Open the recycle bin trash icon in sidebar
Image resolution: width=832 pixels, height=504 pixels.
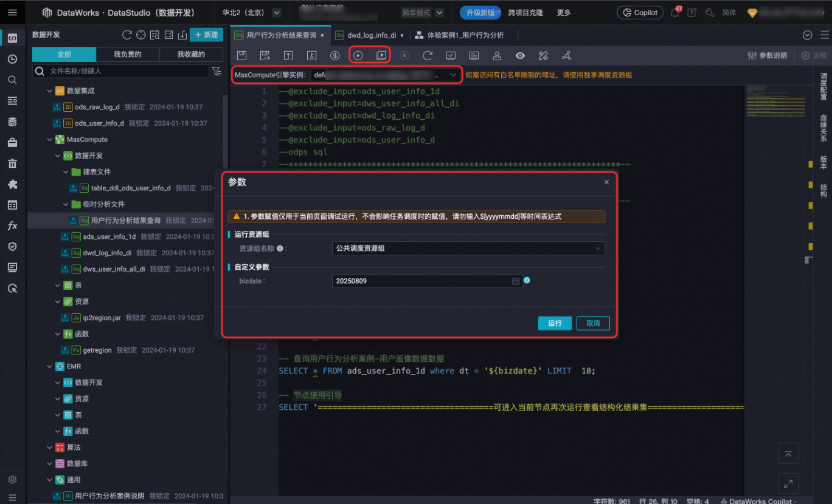(x=12, y=163)
